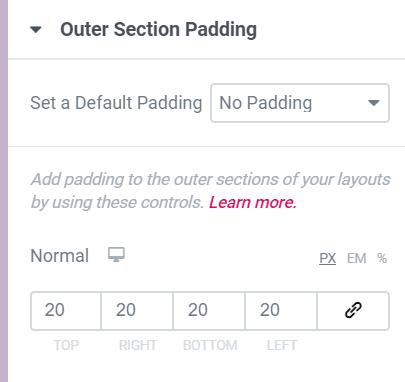405x382 pixels.
Task: Click the TOP label under padding inputs
Action: 66,345
